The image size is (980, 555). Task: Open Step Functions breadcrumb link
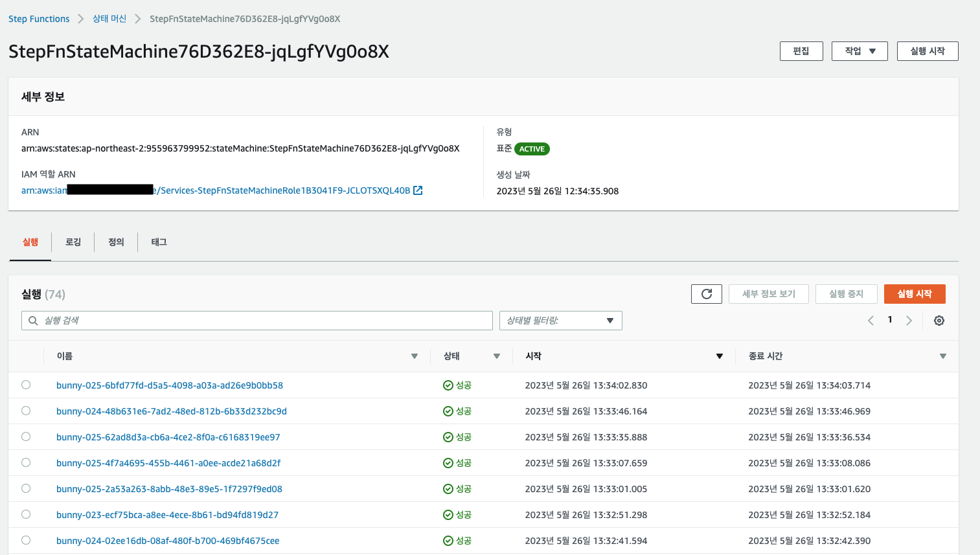click(39, 19)
